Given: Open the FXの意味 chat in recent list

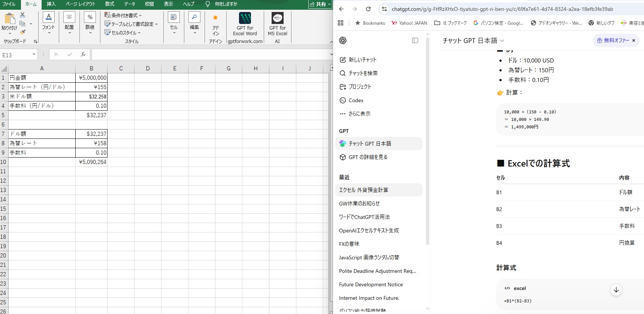Looking at the screenshot, I should click(x=349, y=244).
